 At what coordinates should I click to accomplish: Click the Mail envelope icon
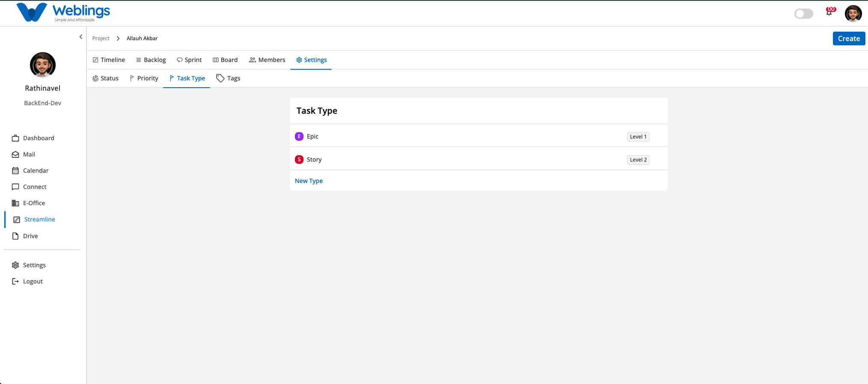coord(15,154)
